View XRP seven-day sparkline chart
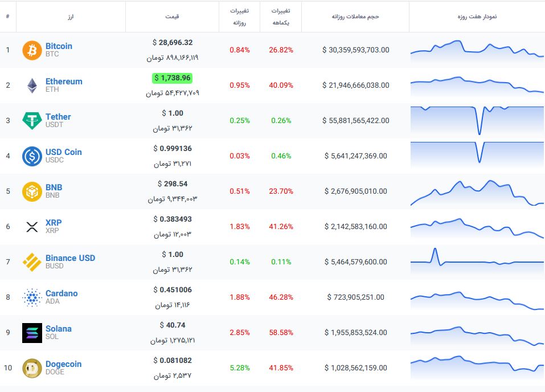Screen dimensions: 545x392 (x=477, y=228)
